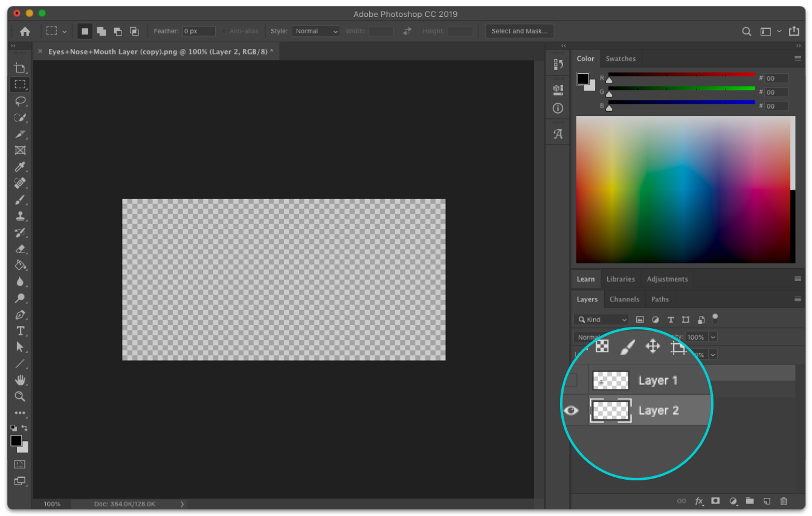Open the Style dropdown set to Normal
812x516 pixels.
316,31
